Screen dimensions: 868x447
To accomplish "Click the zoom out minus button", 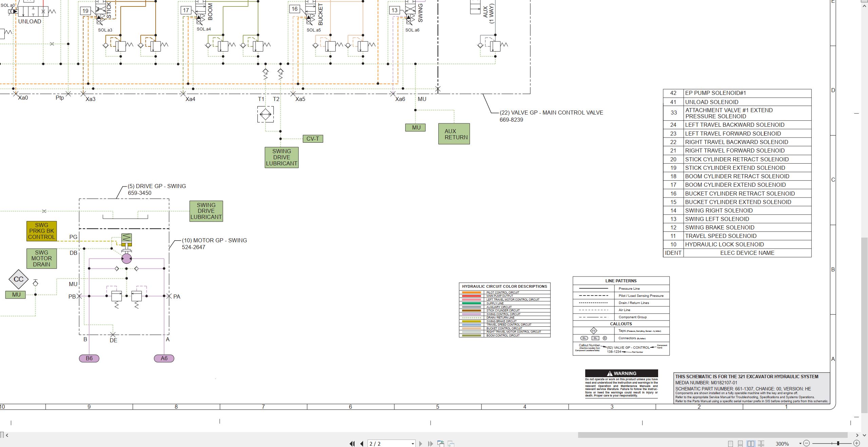I will 807,443.
